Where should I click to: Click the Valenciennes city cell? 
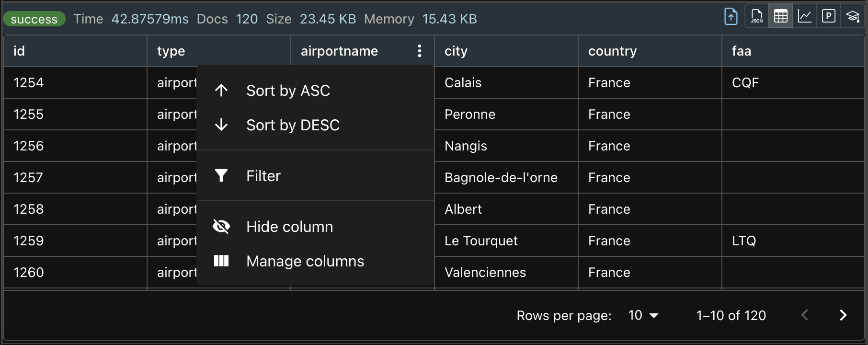[x=506, y=272]
